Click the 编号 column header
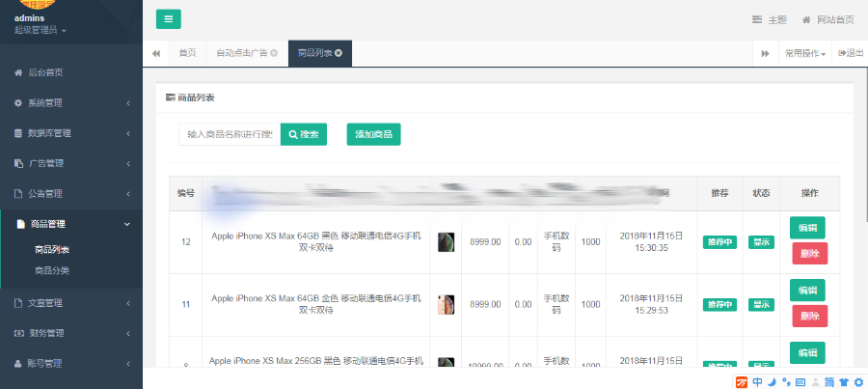 (x=186, y=193)
